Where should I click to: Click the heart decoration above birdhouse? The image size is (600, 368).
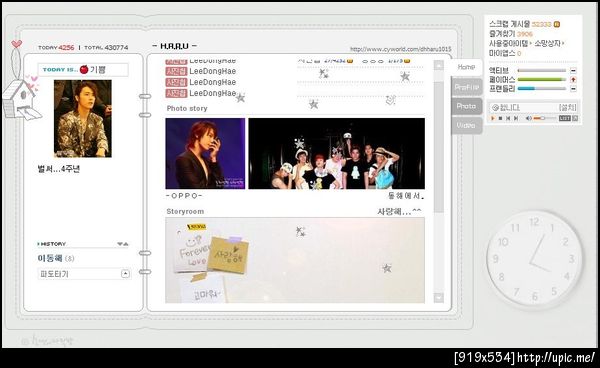16,44
